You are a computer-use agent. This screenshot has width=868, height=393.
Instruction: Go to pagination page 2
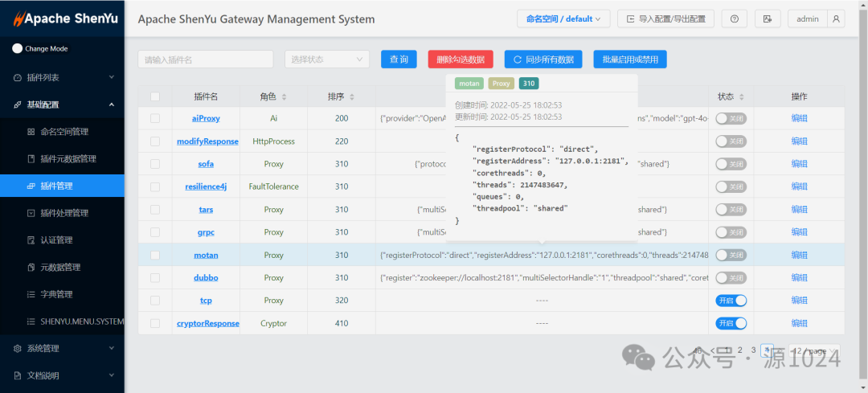pos(739,350)
